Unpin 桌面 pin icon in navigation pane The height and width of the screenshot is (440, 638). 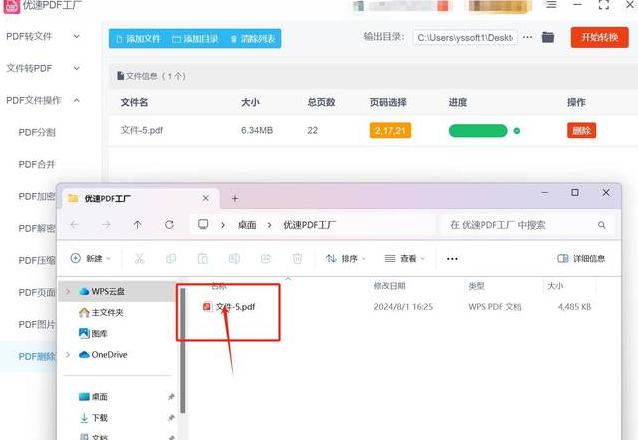tap(171, 396)
